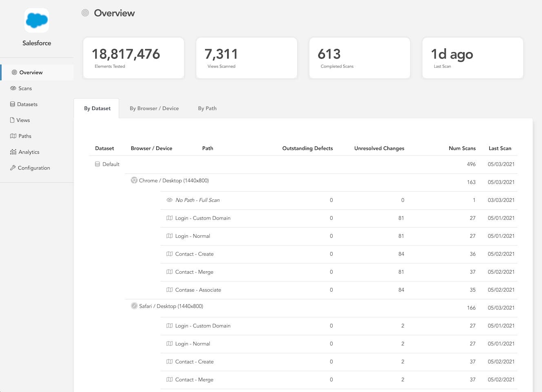Open the Chrome Login - Custom Domain path
Image resolution: width=542 pixels, height=392 pixels.
coord(339,218)
